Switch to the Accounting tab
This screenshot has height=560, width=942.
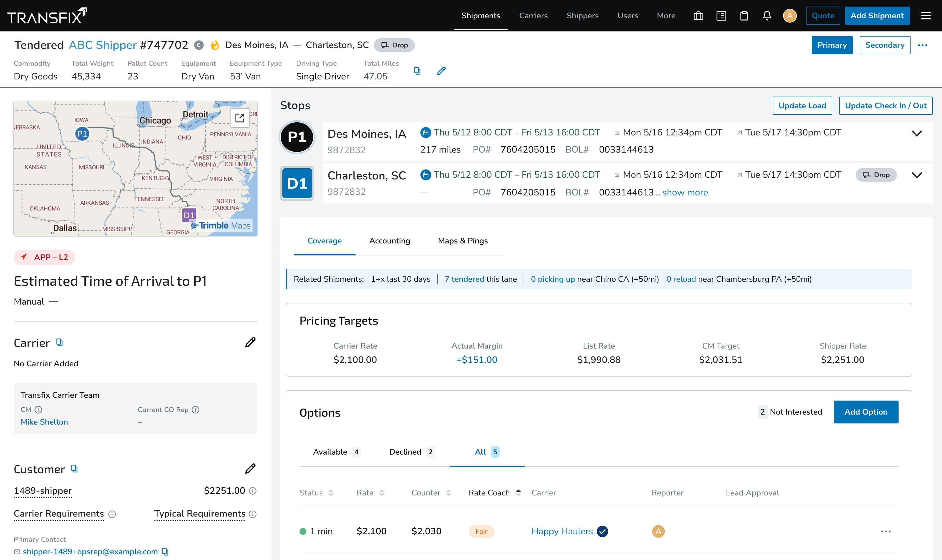(390, 241)
